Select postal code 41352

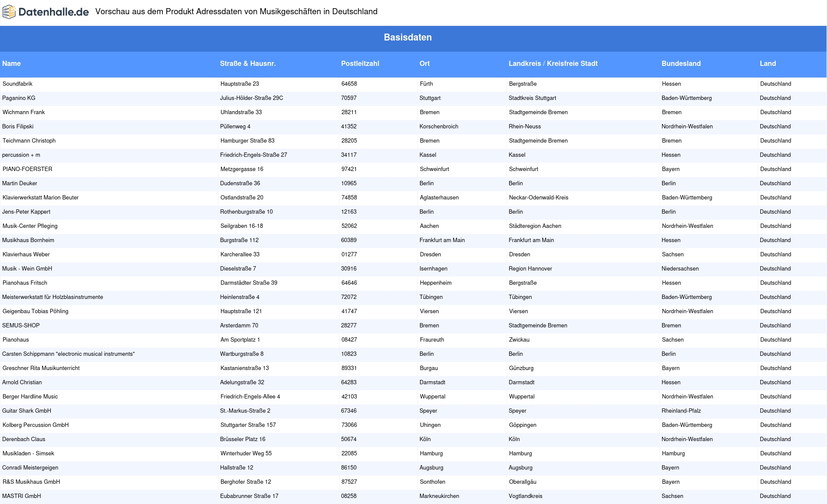click(349, 127)
